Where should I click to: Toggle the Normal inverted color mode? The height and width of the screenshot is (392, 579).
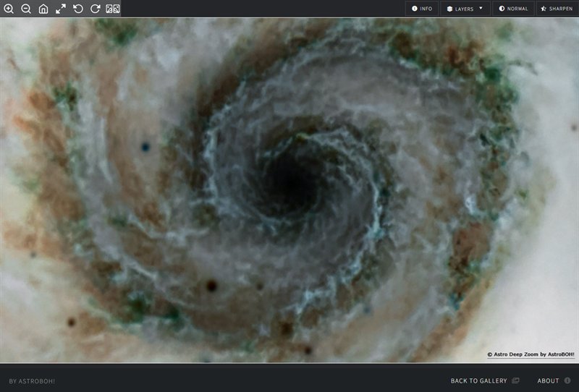512,9
